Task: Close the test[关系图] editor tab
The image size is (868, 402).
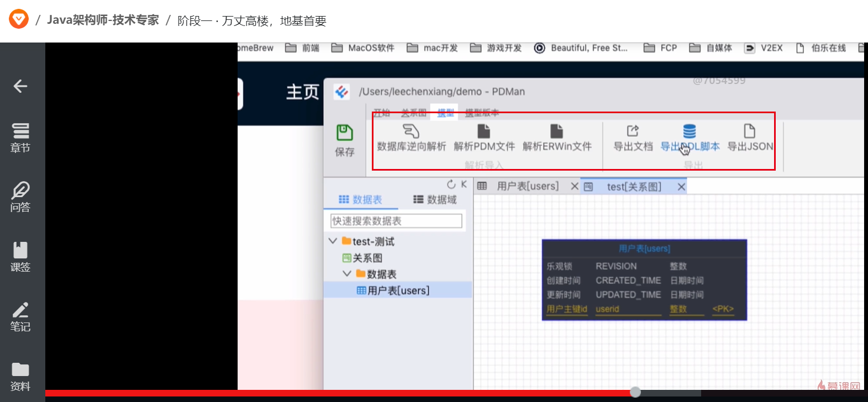Action: click(681, 187)
